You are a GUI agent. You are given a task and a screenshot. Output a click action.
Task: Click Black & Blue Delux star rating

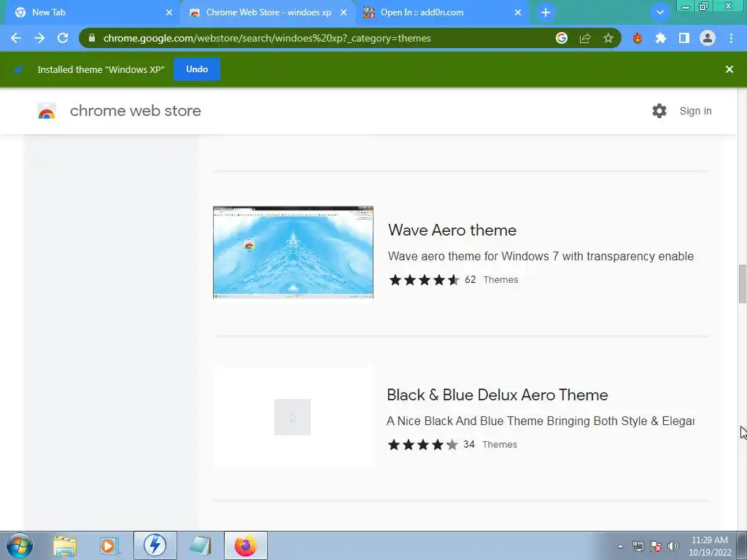point(422,444)
